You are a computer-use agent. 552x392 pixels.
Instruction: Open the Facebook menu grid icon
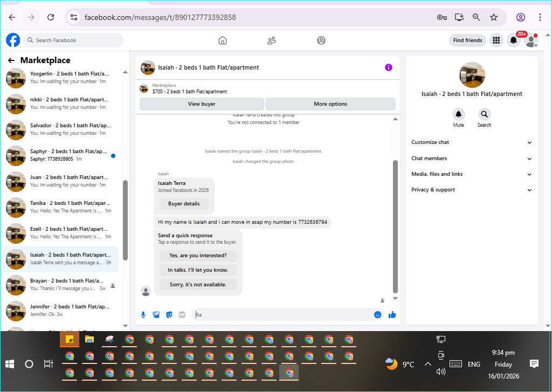496,40
